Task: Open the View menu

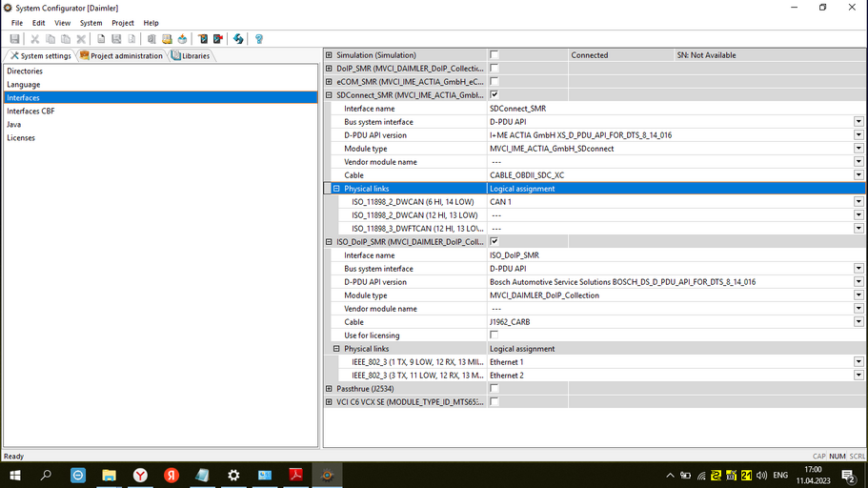Action: 62,23
